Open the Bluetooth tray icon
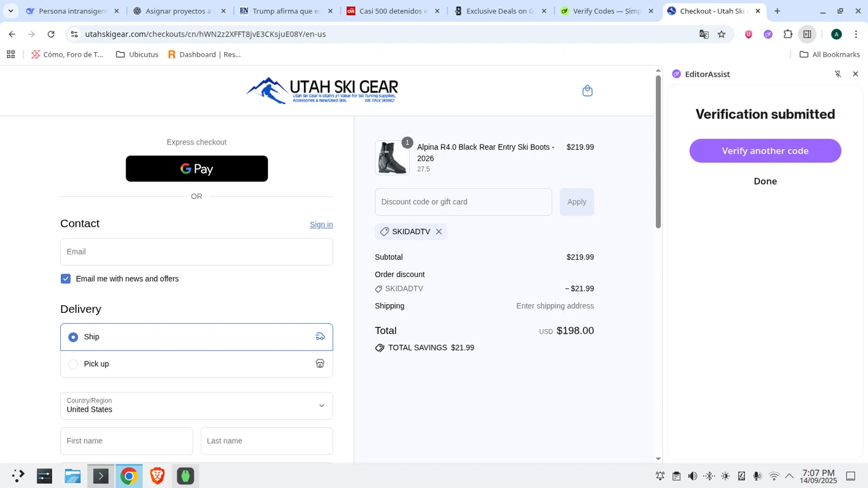Viewport: 868px width, 488px height. (x=709, y=476)
